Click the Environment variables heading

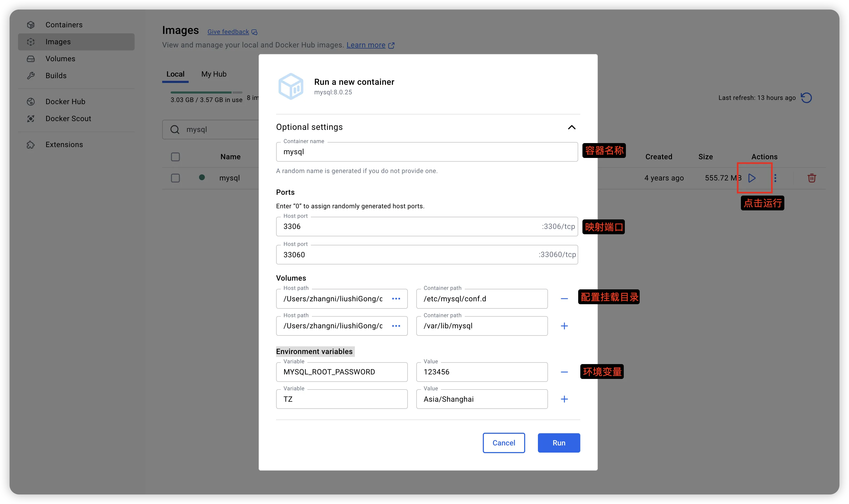[x=314, y=352]
